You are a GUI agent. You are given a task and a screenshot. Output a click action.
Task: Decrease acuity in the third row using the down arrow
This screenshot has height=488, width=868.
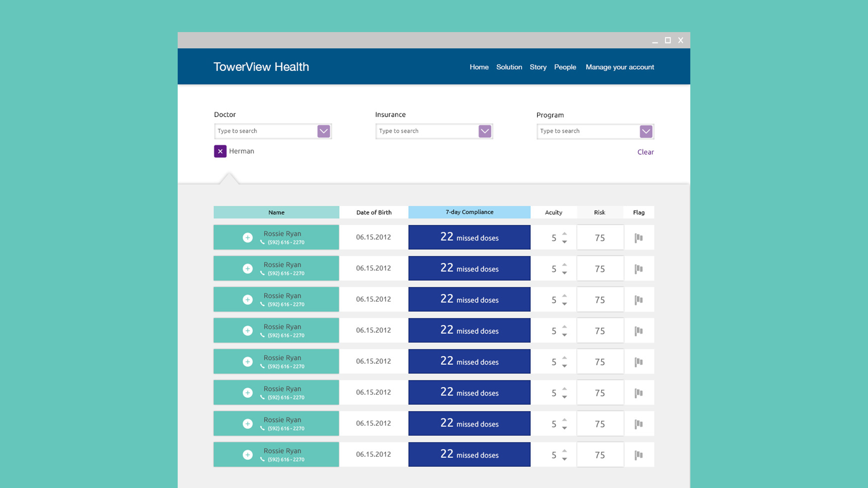coord(565,304)
